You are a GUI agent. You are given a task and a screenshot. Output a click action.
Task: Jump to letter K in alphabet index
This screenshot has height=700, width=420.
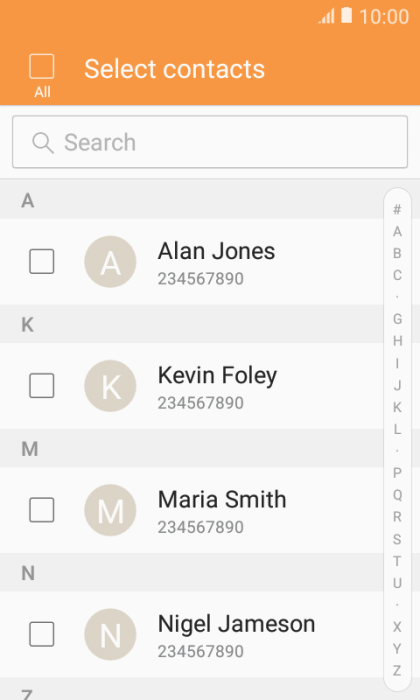click(397, 407)
